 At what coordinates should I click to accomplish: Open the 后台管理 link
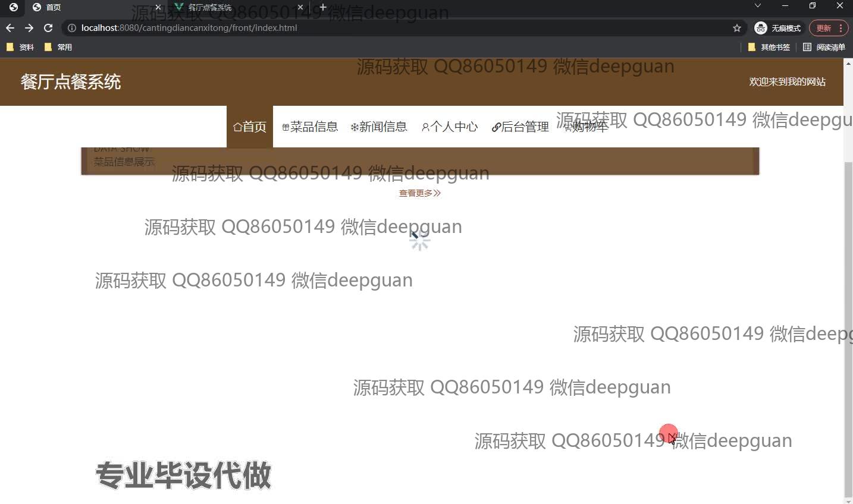(520, 127)
